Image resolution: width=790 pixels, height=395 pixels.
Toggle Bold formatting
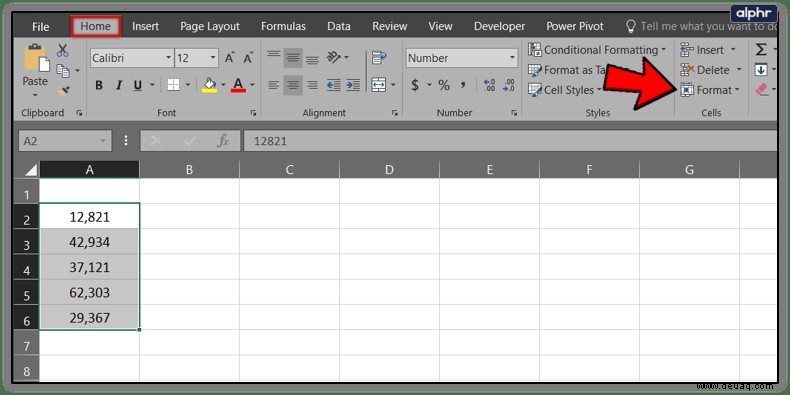coord(99,86)
